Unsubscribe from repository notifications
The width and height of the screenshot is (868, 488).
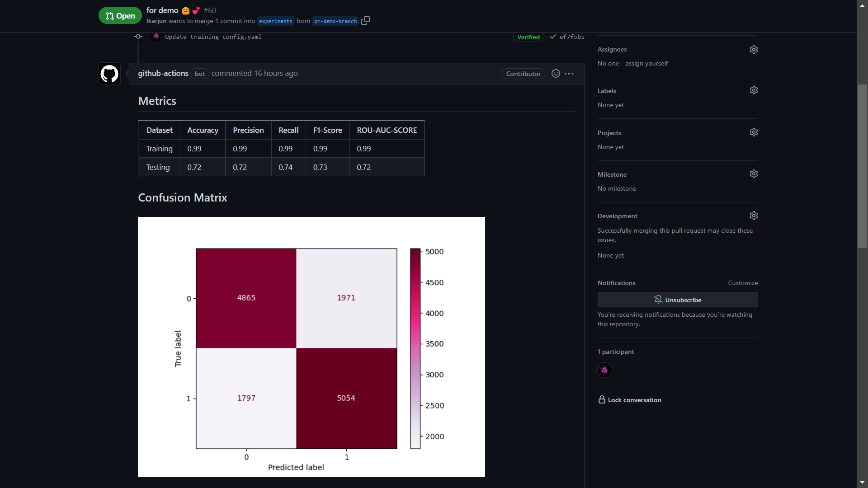pyautogui.click(x=677, y=300)
